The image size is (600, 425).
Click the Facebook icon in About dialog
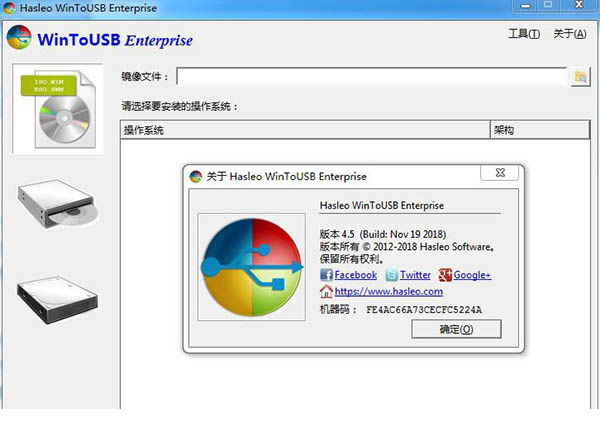tap(326, 275)
